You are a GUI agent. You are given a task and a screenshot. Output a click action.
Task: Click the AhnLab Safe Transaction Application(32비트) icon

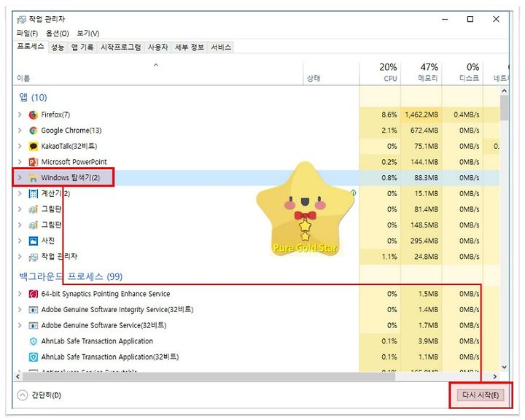[33, 357]
